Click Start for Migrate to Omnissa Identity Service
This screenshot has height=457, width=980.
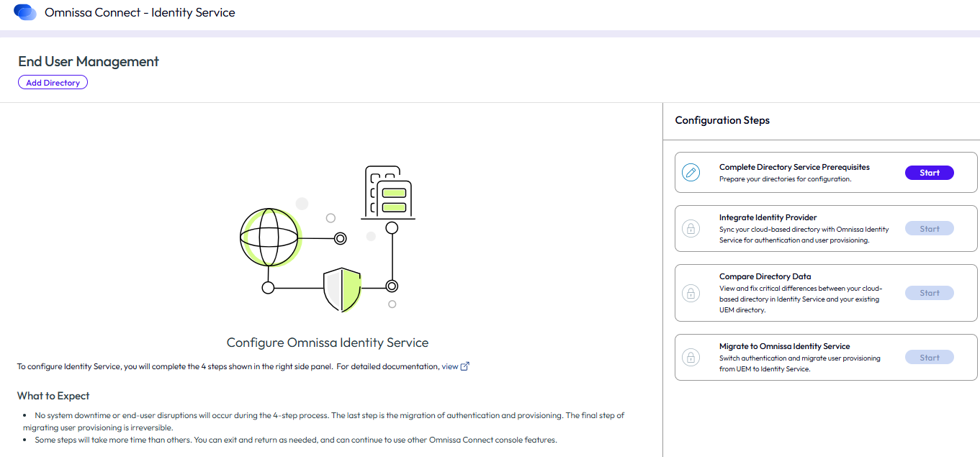tap(930, 357)
